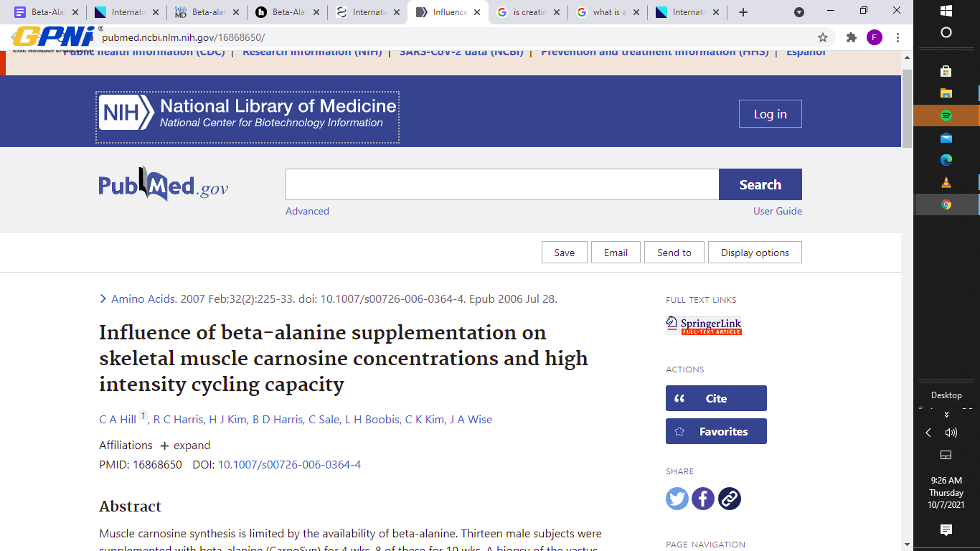Open VLC media player from taskbar
This screenshot has height=551, width=980.
click(946, 182)
